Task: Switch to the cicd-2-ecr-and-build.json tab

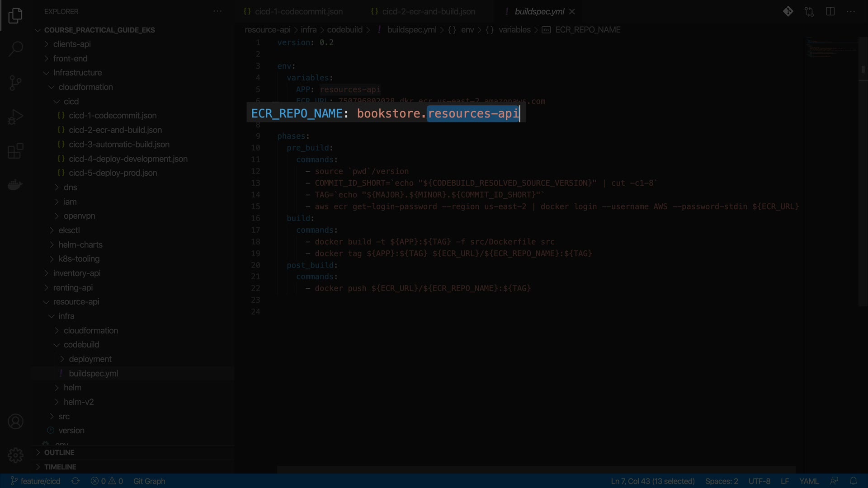Action: (428, 12)
